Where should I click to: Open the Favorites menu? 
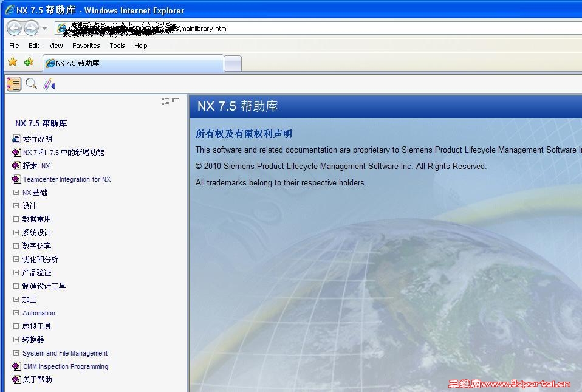pyautogui.click(x=86, y=46)
